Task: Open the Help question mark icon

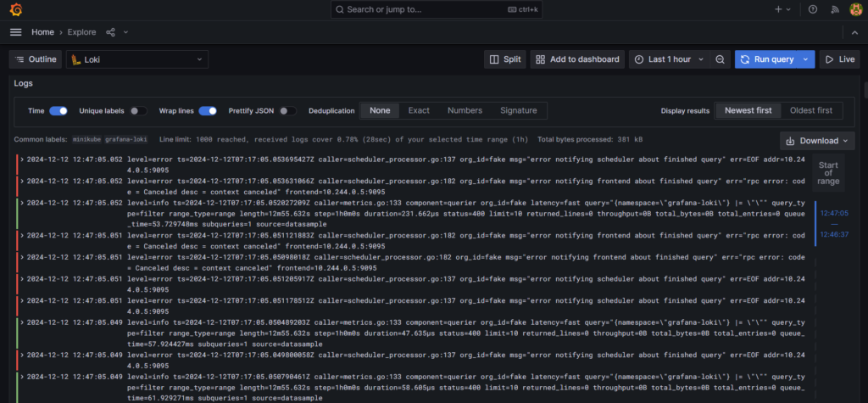Action: [813, 9]
